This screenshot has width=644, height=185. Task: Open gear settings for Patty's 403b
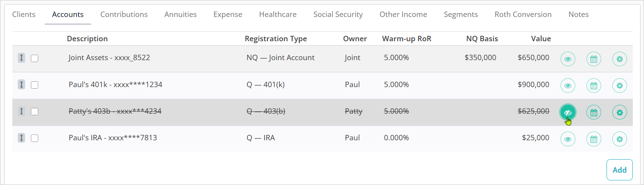619,113
